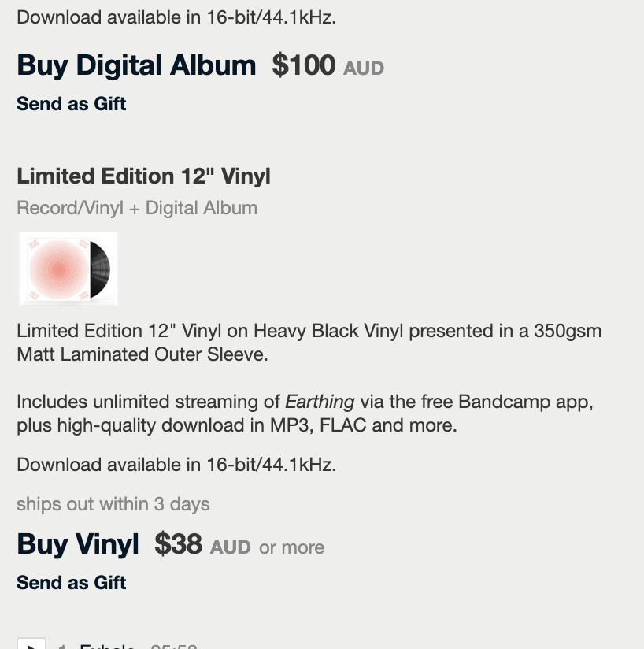Click the $38 vinyl price
This screenshot has height=649, width=644.
[178, 544]
